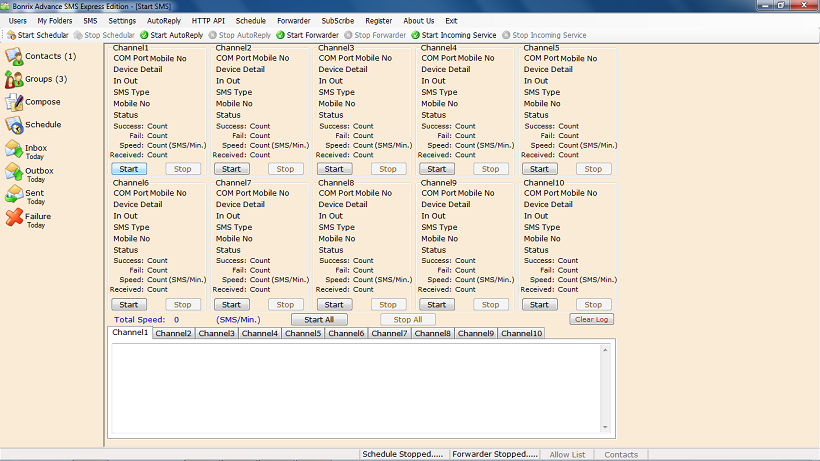Image resolution: width=820 pixels, height=461 pixels.
Task: Stop Channel7
Action: (285, 304)
